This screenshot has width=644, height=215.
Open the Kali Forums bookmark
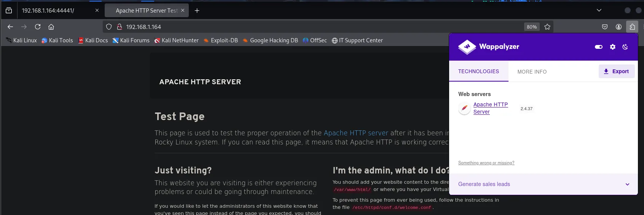point(131,40)
